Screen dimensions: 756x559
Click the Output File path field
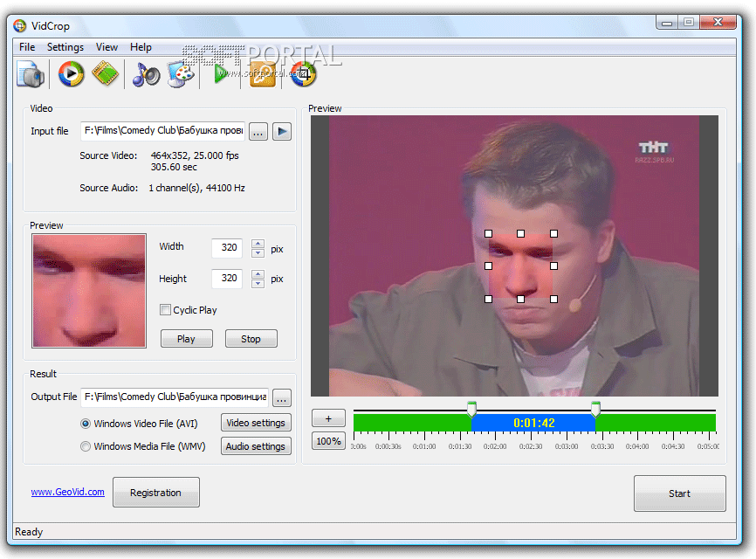175,397
